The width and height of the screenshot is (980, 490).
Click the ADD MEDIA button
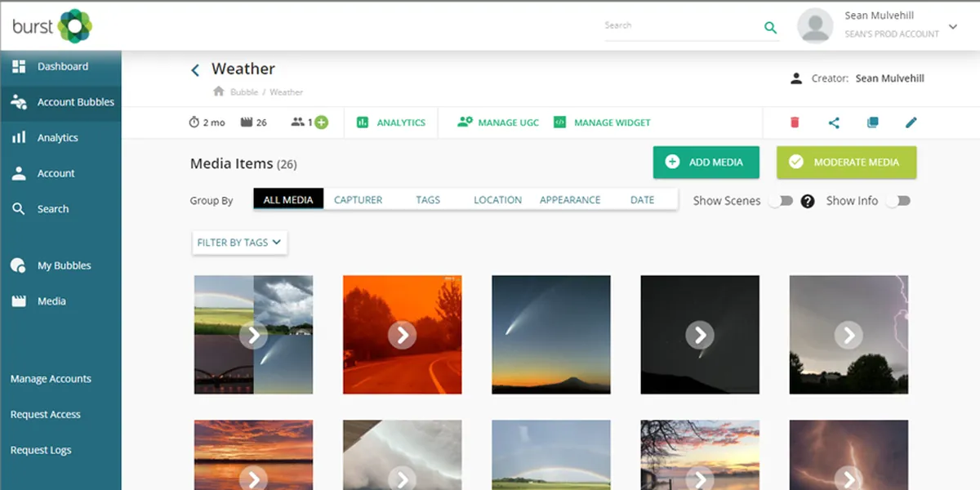pyautogui.click(x=706, y=162)
